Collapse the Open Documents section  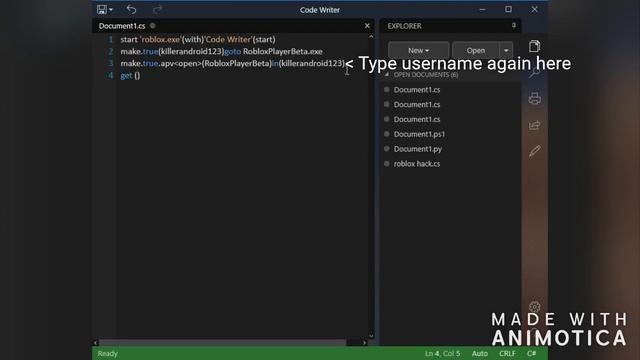(x=387, y=75)
